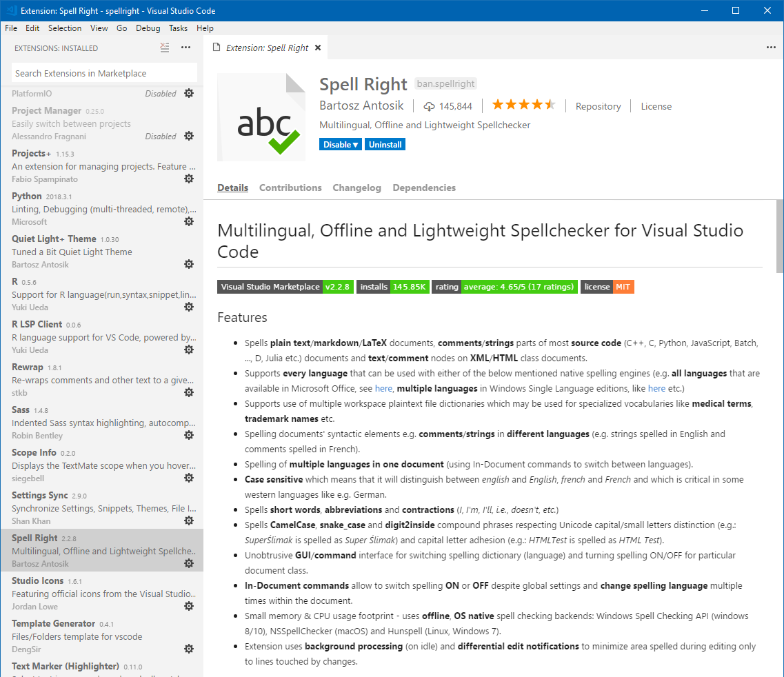
Task: Open the settings gear for Spell Right in the sidebar
Action: [x=189, y=563]
